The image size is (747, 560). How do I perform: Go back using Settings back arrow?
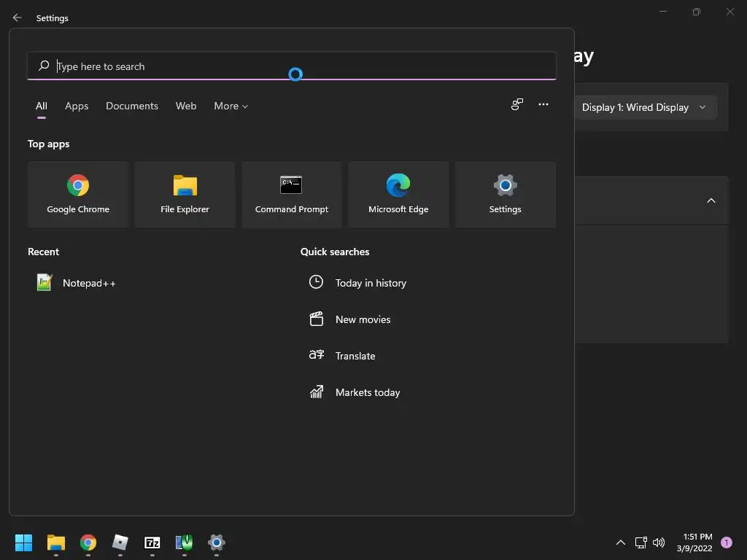tap(18, 17)
